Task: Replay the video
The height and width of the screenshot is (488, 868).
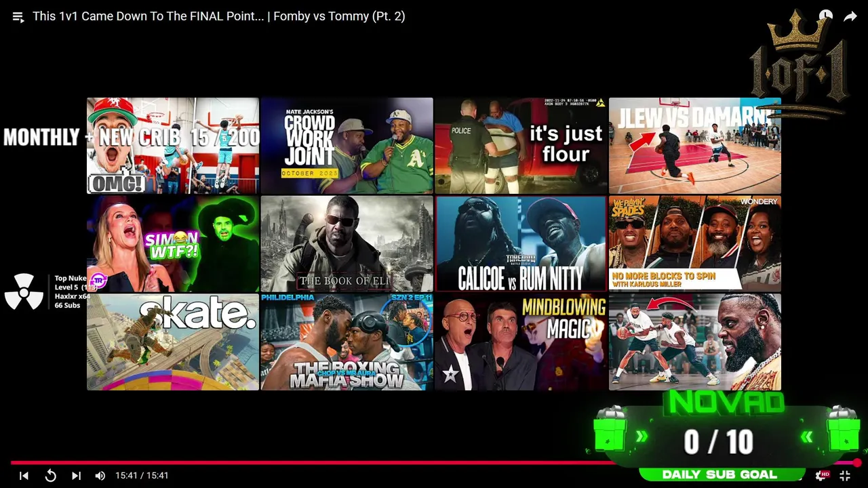Action: [x=50, y=476]
